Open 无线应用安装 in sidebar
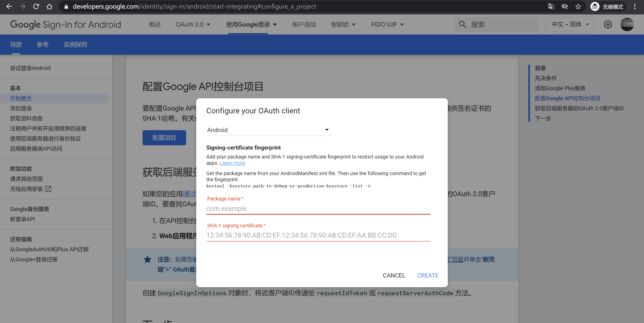644x323 pixels. pyautogui.click(x=26, y=189)
